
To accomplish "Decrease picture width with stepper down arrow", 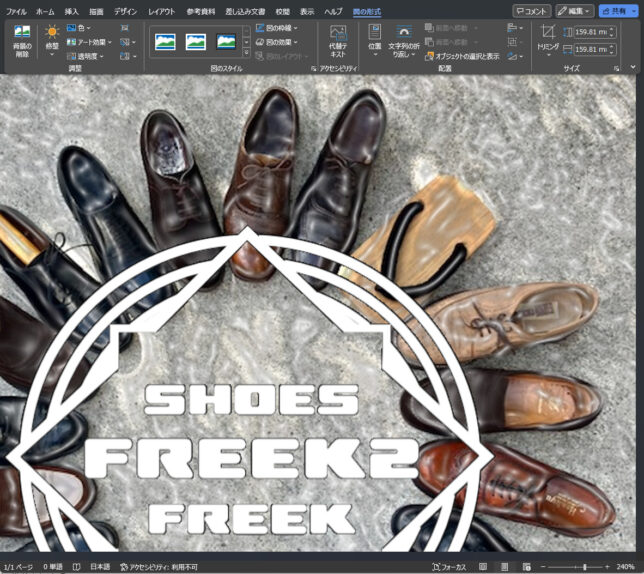I will click(612, 52).
